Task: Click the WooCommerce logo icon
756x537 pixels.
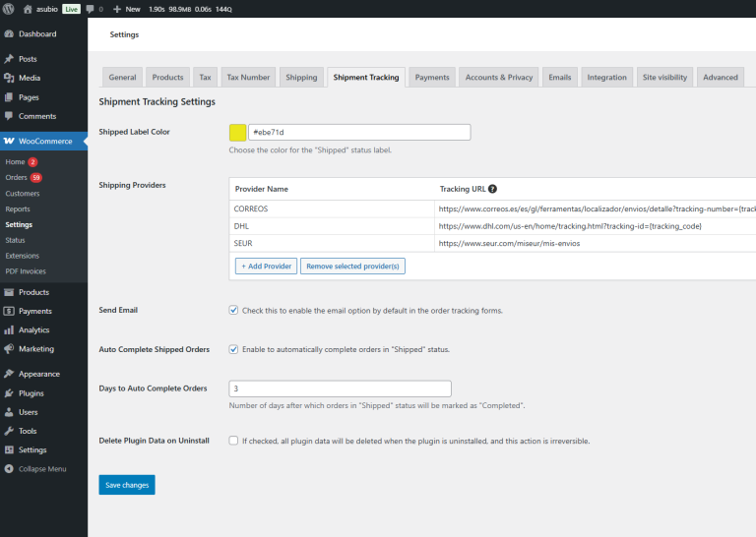Action: (x=9, y=141)
